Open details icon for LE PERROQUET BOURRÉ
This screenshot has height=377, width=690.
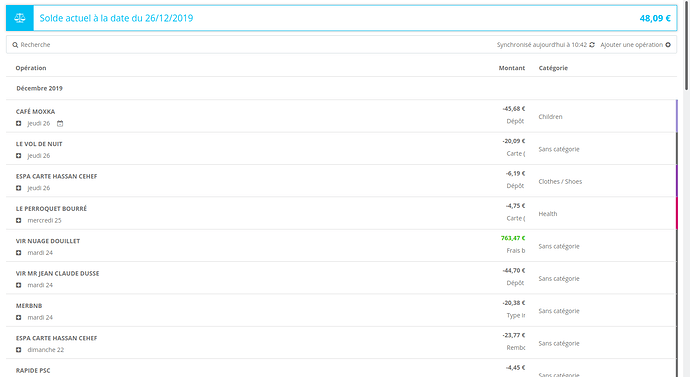pos(18,220)
